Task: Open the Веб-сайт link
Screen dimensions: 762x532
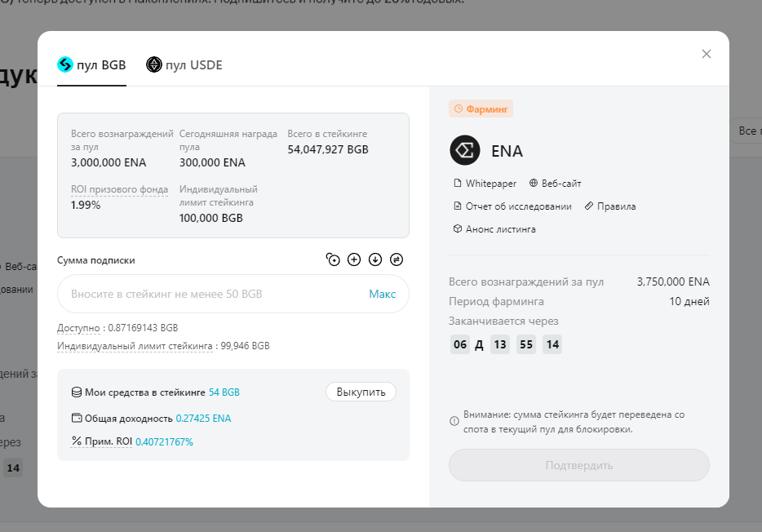Action: click(x=555, y=184)
